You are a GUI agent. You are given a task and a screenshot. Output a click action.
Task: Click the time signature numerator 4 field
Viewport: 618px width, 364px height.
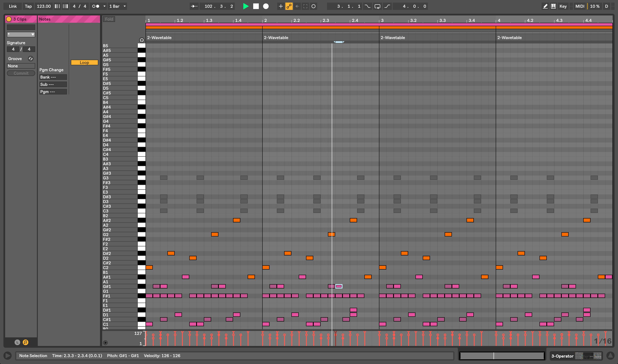pyautogui.click(x=13, y=49)
